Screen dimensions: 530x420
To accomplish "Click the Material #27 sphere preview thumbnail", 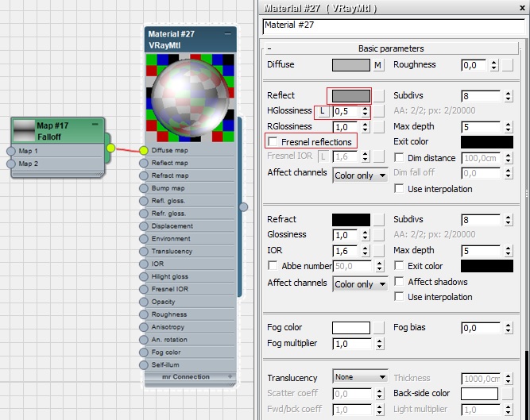I will [x=190, y=98].
